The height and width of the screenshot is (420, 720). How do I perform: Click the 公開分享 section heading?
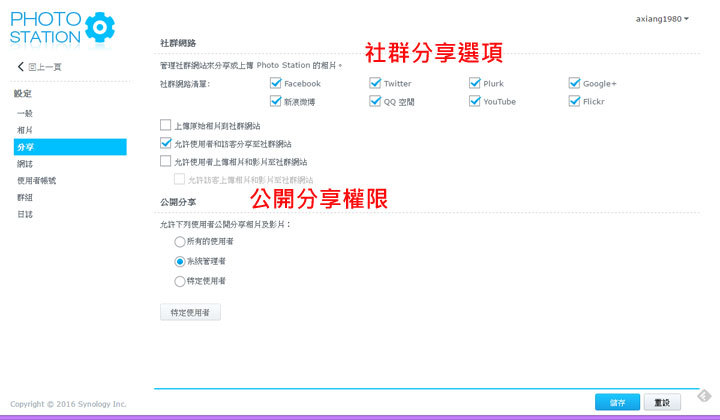pyautogui.click(x=178, y=202)
